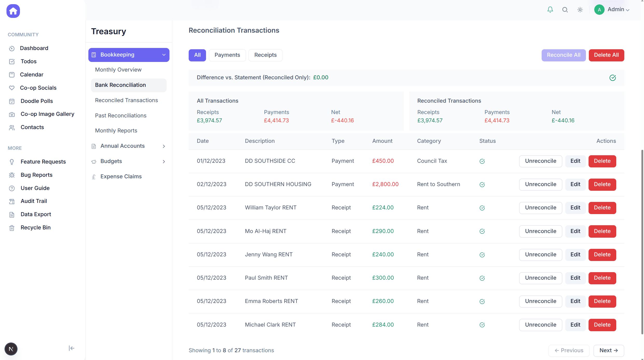This screenshot has width=644, height=360.
Task: Open Bug Reports via the bug icon
Action: [12, 175]
